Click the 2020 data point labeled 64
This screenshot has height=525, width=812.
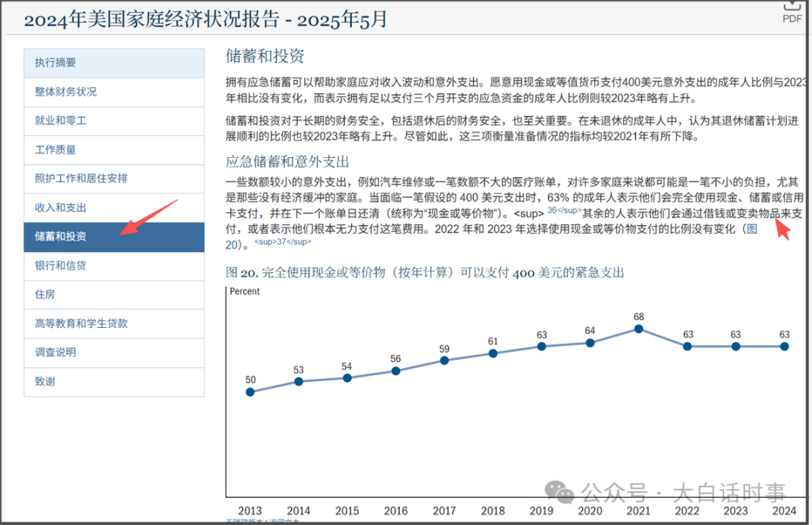tap(590, 343)
